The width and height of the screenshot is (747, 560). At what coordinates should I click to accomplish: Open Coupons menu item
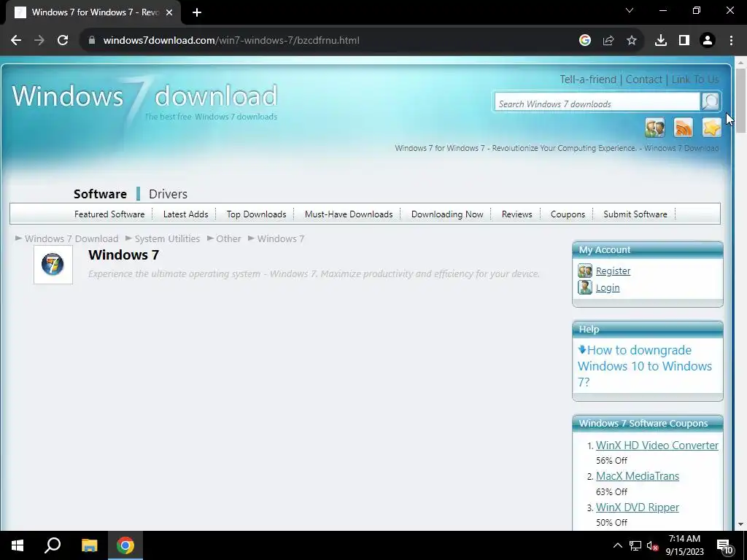(x=568, y=214)
